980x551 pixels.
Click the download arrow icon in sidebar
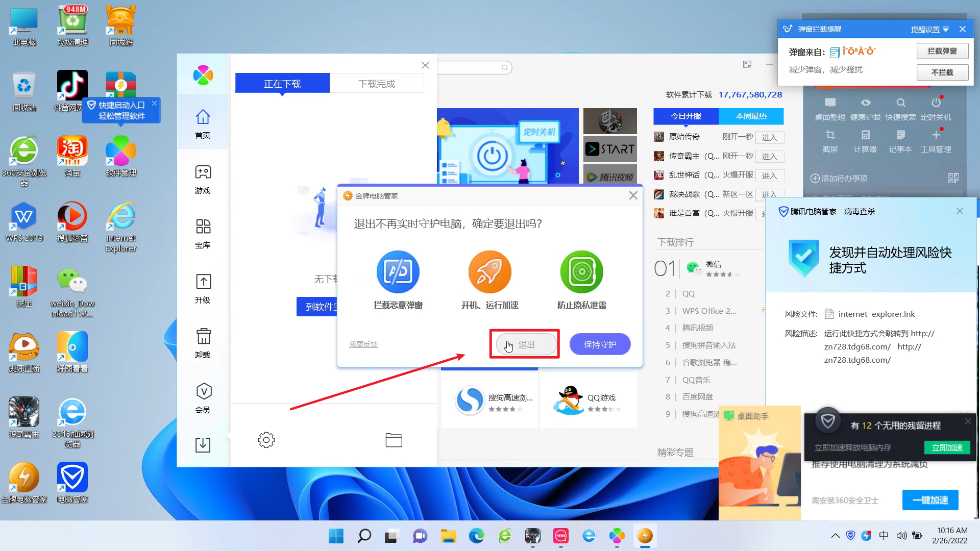(x=203, y=444)
